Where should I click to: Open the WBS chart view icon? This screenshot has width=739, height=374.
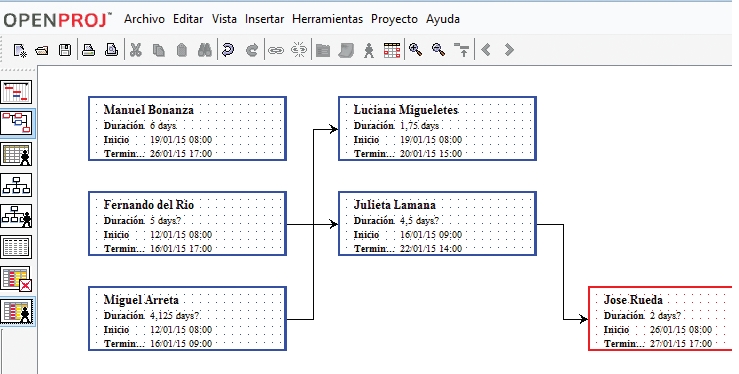click(x=16, y=185)
